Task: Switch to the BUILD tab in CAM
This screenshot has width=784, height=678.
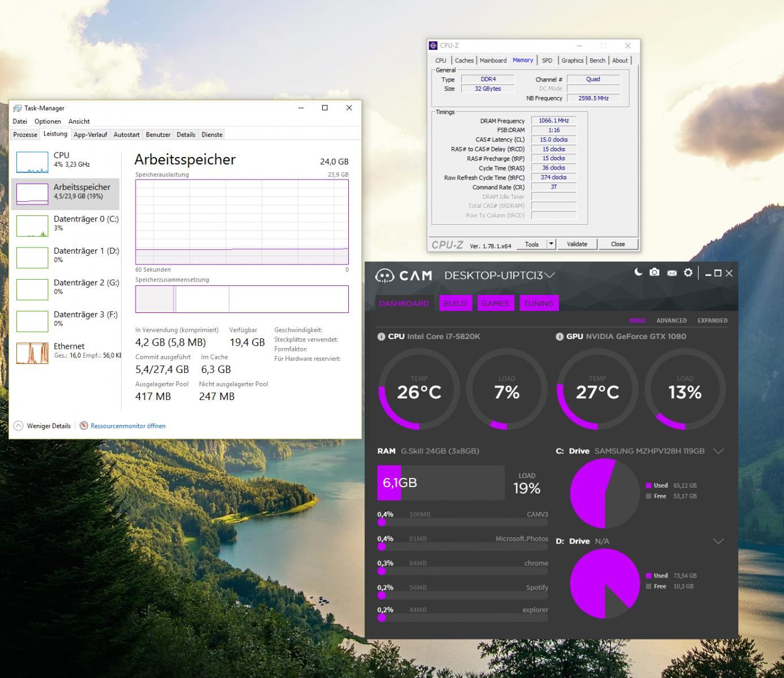Action: click(x=455, y=303)
